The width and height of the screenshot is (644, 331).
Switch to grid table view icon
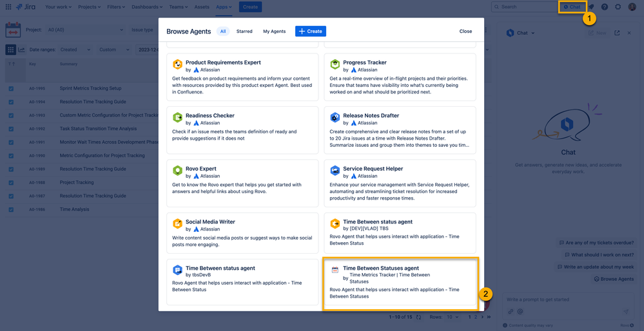click(x=11, y=50)
